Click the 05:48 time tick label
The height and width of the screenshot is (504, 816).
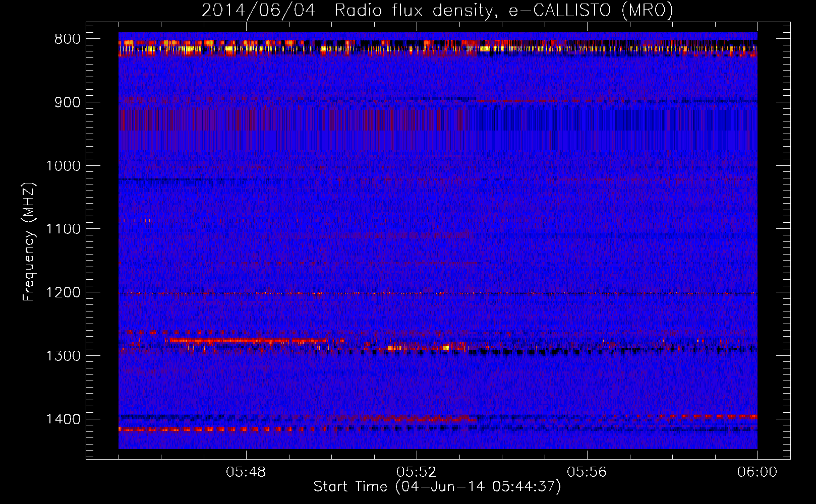pos(246,472)
